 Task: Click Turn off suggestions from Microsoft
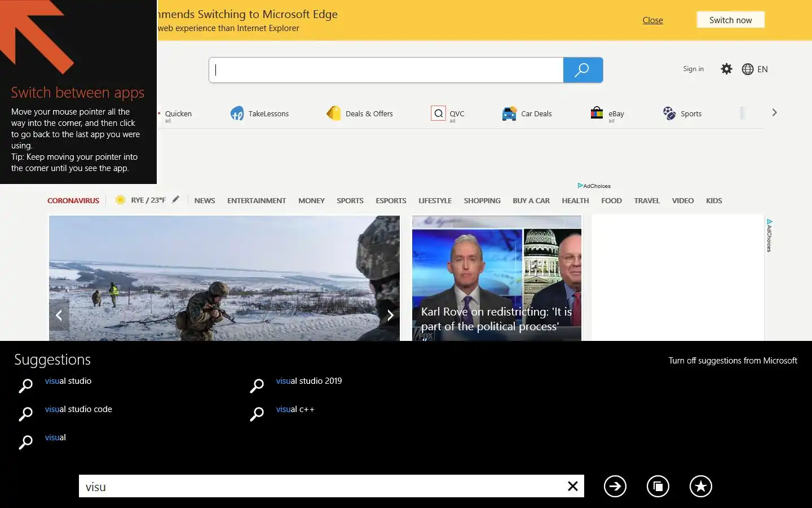732,361
